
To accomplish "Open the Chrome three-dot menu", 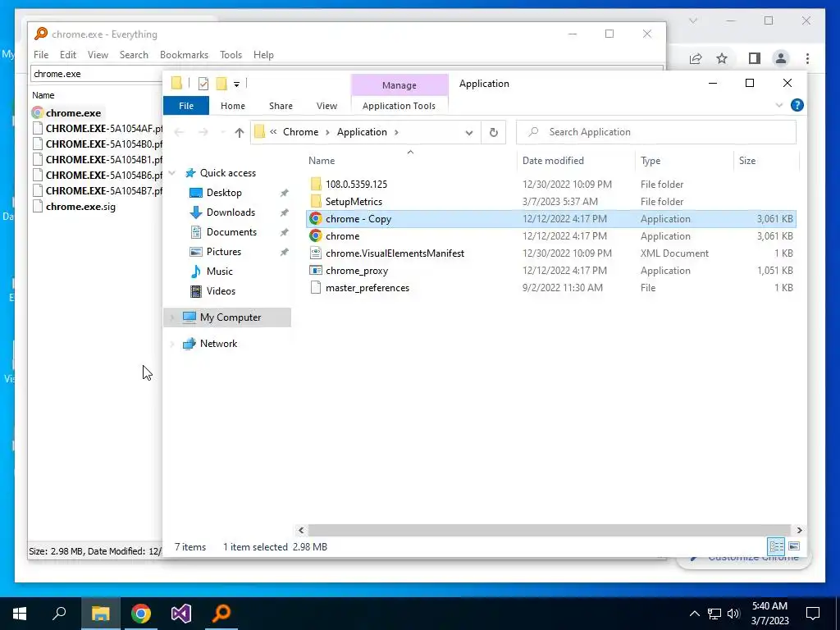I will click(807, 58).
